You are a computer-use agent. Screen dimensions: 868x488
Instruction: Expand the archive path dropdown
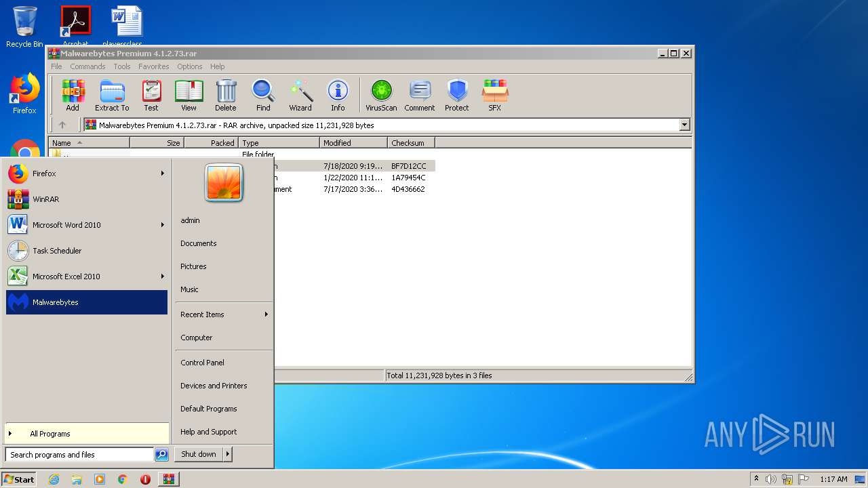point(684,125)
